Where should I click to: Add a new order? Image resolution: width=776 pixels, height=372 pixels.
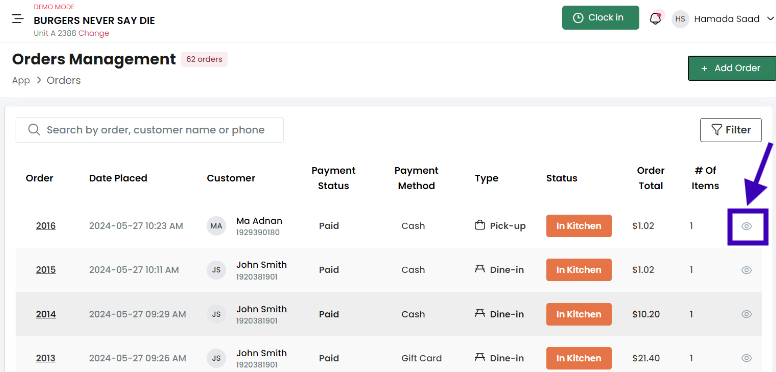pyautogui.click(x=732, y=68)
